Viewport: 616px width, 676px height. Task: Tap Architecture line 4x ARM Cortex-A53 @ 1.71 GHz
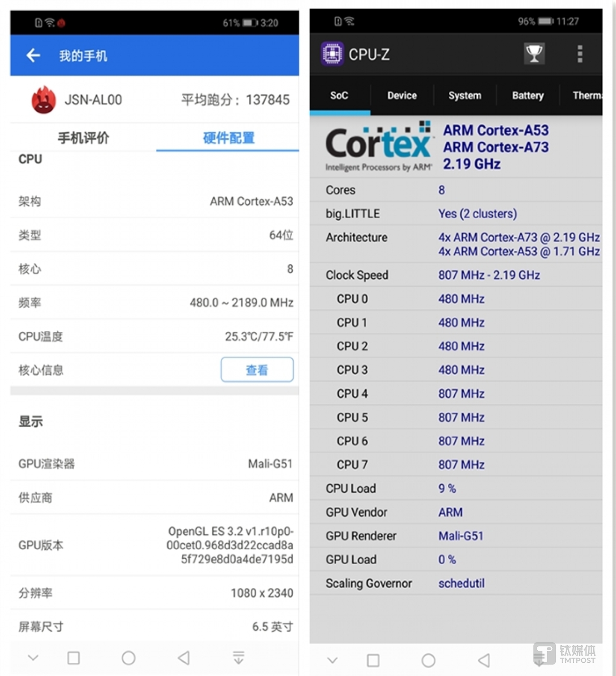click(x=519, y=251)
